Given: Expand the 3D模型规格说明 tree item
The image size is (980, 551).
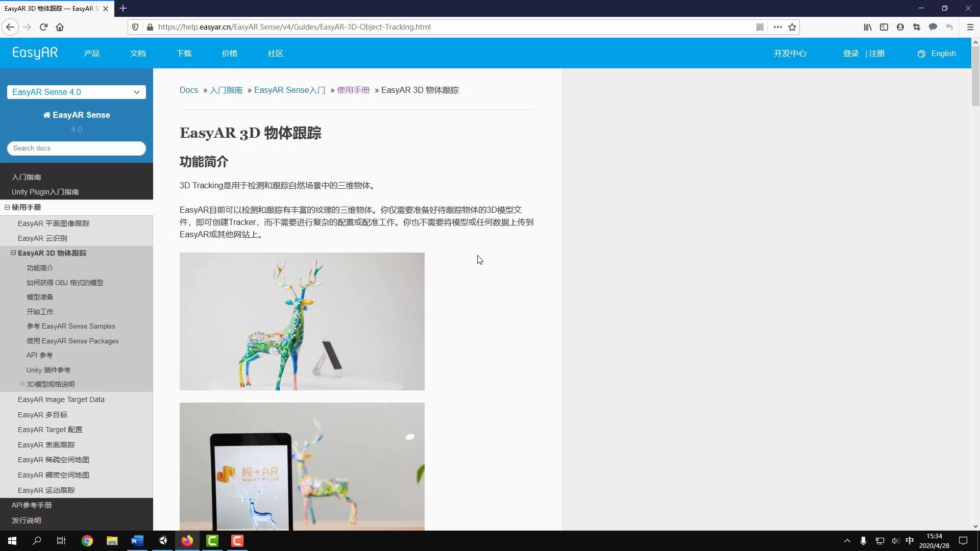Looking at the screenshot, I should click(22, 384).
